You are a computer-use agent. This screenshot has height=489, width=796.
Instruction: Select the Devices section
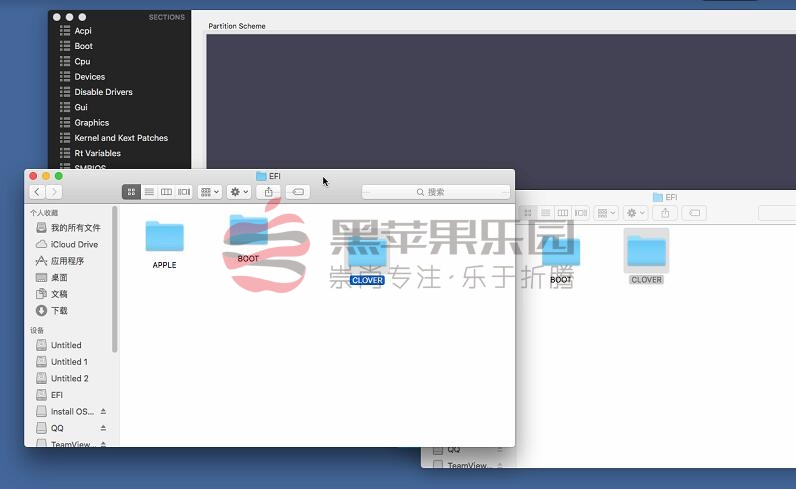pos(89,76)
